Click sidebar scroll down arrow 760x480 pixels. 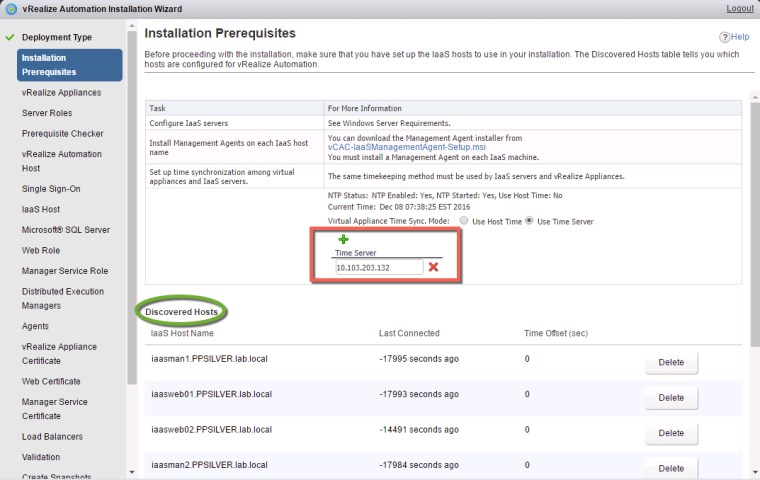coord(132,472)
